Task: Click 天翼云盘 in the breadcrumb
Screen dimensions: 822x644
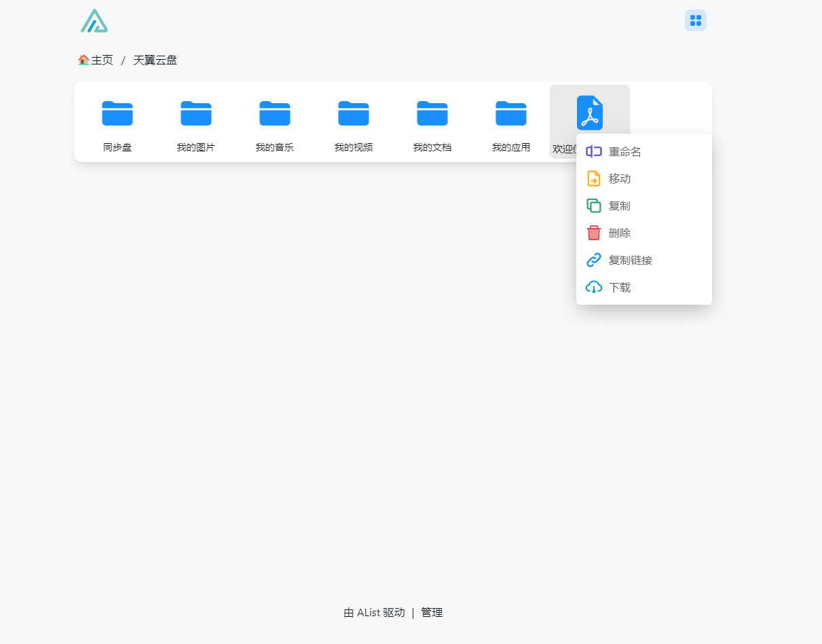Action: [x=155, y=60]
